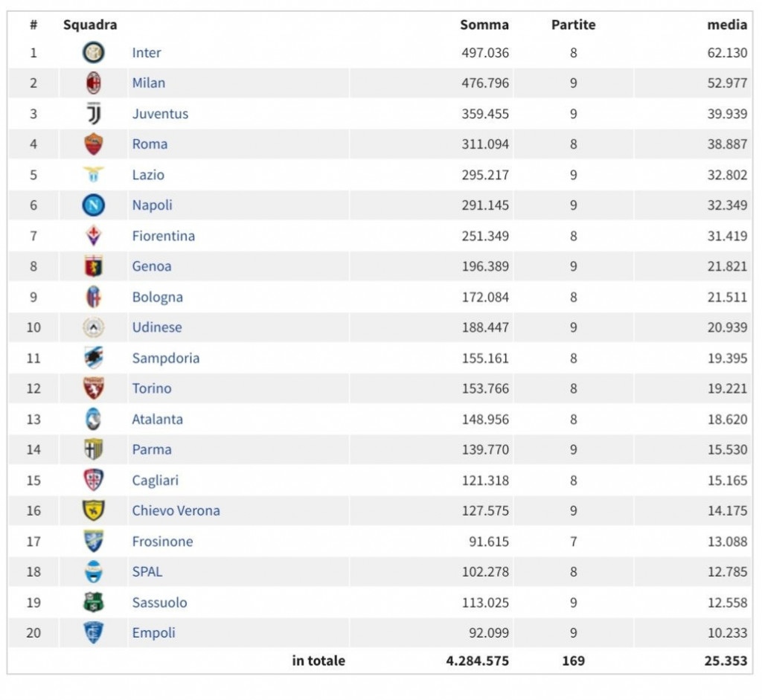Click the Fiorentina crest icon
Image resolution: width=762 pixels, height=700 pixels.
(93, 236)
